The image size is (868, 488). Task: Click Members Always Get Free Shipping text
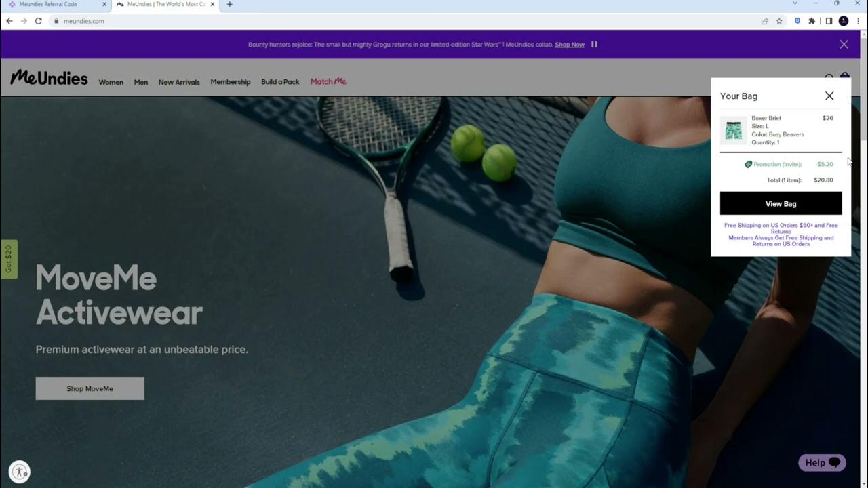pyautogui.click(x=781, y=241)
